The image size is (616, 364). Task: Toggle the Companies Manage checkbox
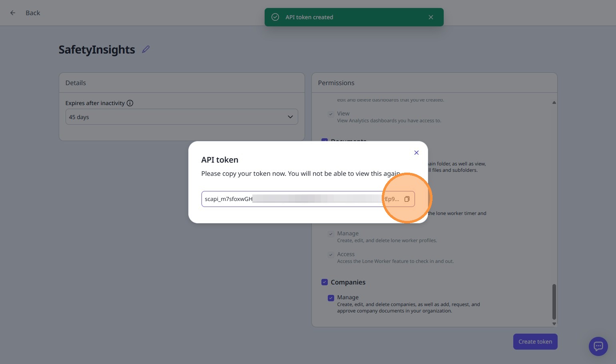tap(331, 298)
